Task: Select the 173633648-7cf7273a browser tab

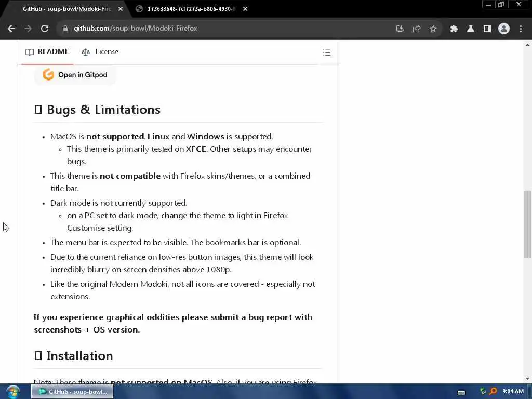Action: point(190,9)
